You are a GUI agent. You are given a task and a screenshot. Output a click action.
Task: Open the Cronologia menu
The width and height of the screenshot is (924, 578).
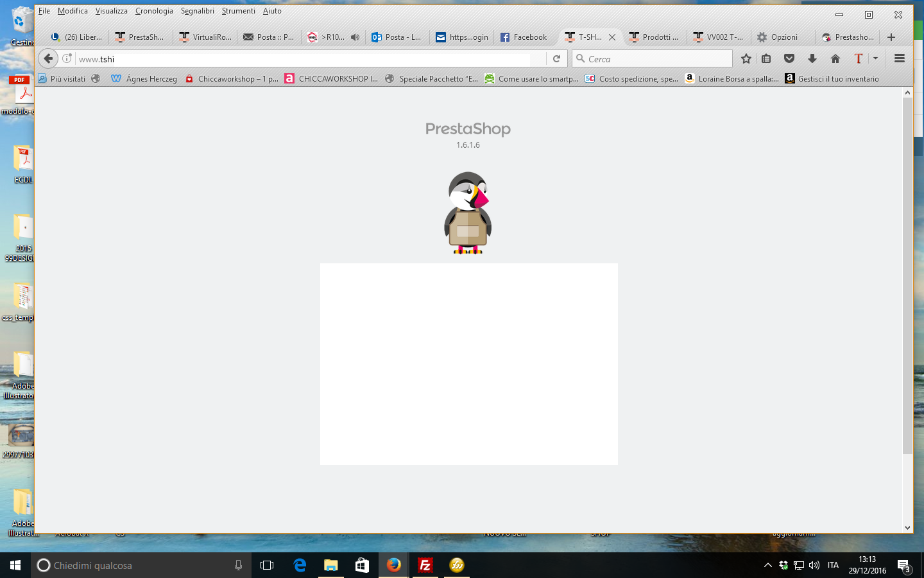point(154,11)
